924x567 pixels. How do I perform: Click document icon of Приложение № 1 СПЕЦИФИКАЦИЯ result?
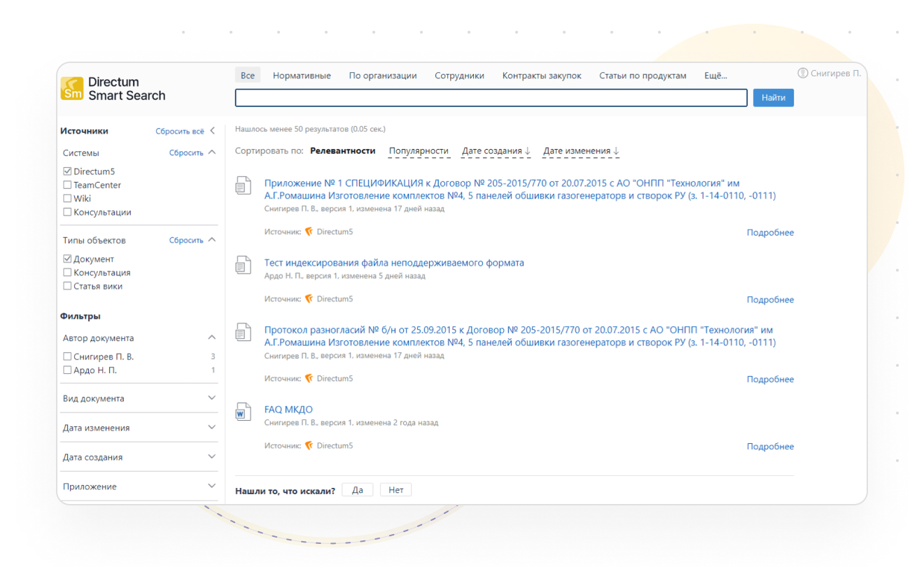tap(243, 186)
